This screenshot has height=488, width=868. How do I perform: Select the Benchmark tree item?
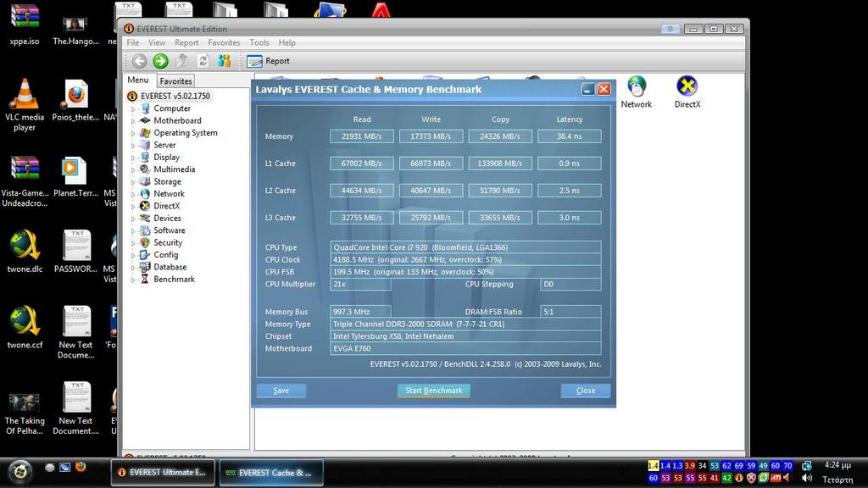(x=174, y=279)
